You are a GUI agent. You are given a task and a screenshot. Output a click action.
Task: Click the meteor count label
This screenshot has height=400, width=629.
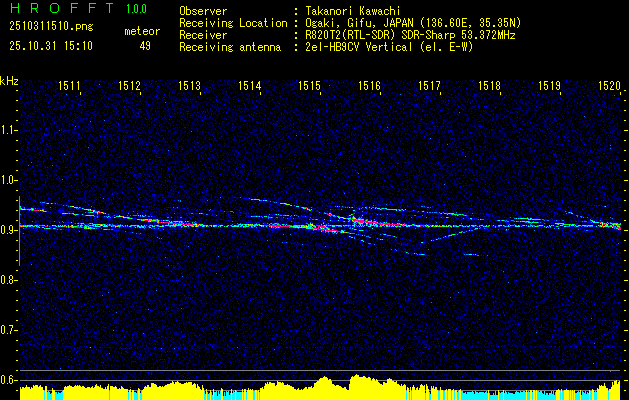coord(142,31)
